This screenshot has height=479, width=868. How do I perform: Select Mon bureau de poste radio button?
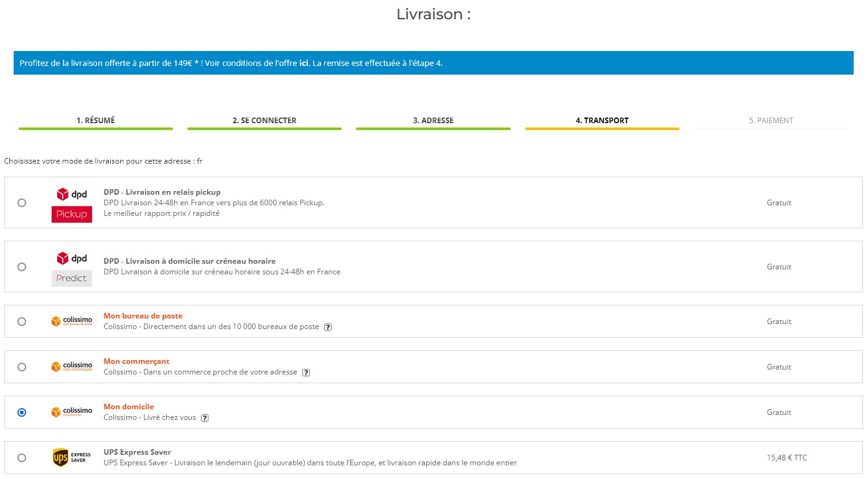pyautogui.click(x=22, y=322)
